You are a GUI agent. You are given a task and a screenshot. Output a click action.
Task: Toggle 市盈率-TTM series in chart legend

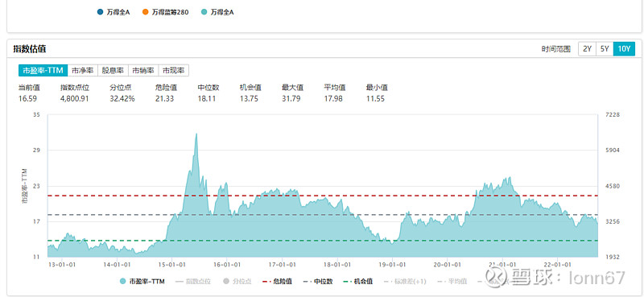click(142, 282)
